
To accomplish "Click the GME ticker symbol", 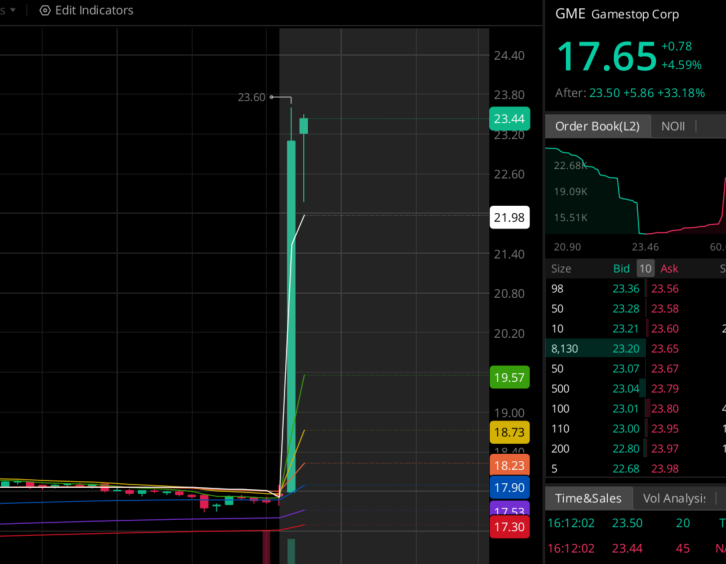I will (570, 14).
